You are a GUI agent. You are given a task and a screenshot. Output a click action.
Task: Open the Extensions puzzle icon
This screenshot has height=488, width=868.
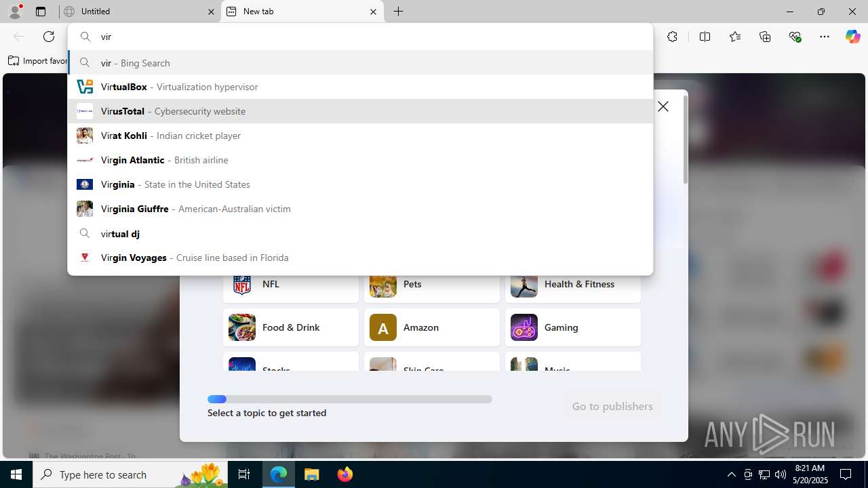tap(672, 37)
